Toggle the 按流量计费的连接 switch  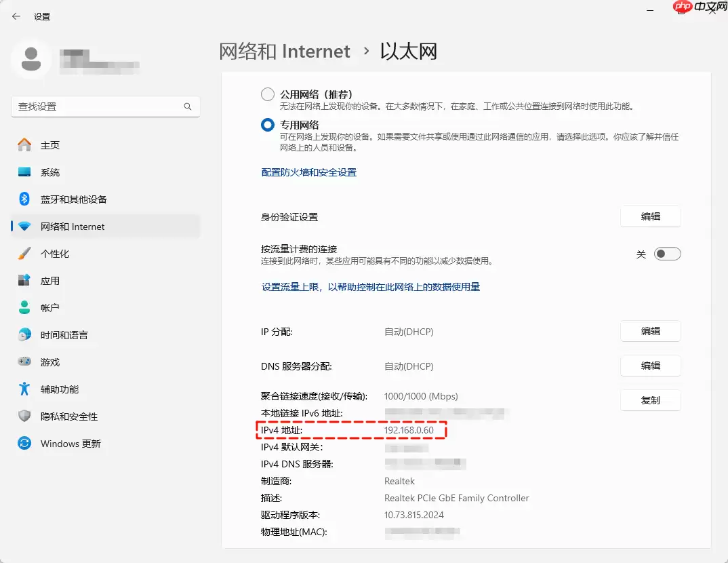pos(667,254)
